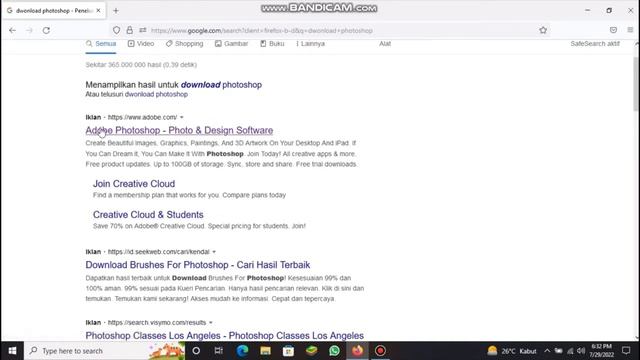Open tracking protection shield icon
The height and width of the screenshot is (360, 640).
point(116,30)
